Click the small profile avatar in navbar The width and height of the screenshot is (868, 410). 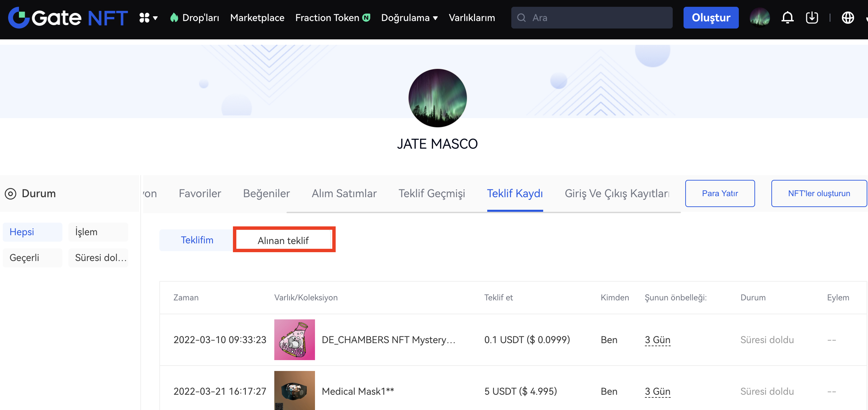(759, 18)
